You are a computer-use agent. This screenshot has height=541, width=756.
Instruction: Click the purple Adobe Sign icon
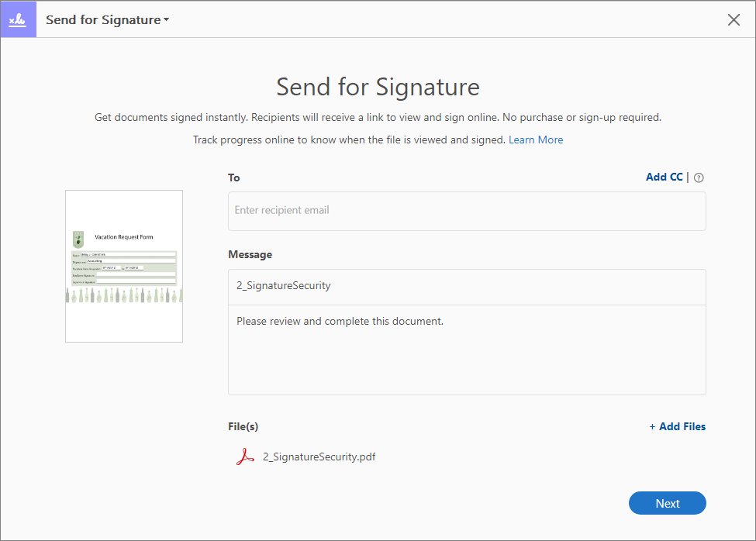tap(18, 19)
